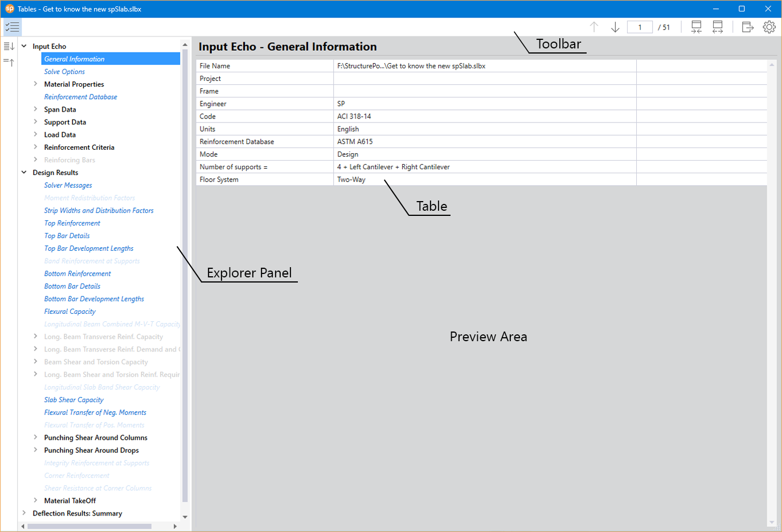Expand the Material Properties node
This screenshot has height=532, width=782.
pos(35,84)
